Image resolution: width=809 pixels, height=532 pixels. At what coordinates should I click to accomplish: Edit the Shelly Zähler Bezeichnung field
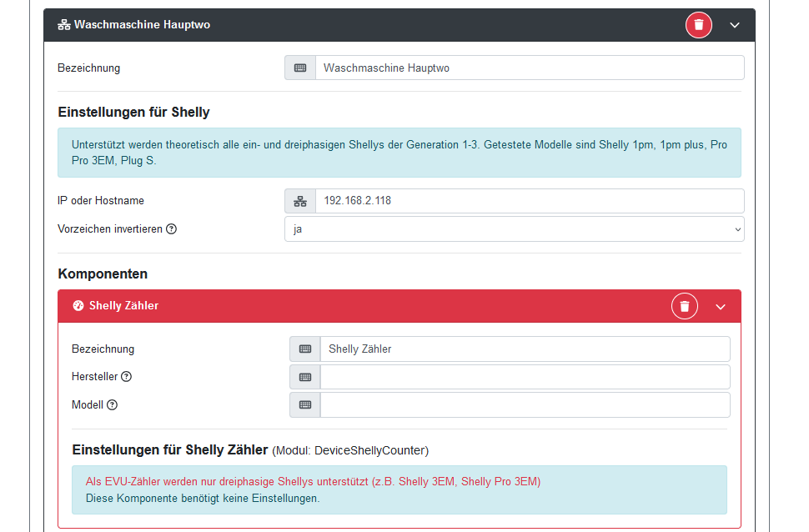coord(525,349)
